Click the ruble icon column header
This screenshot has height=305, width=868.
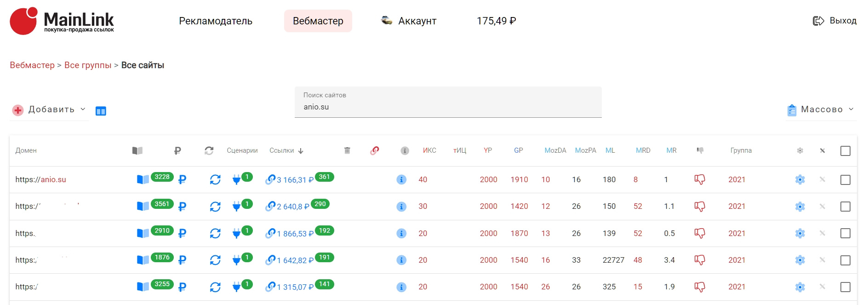[x=177, y=150]
